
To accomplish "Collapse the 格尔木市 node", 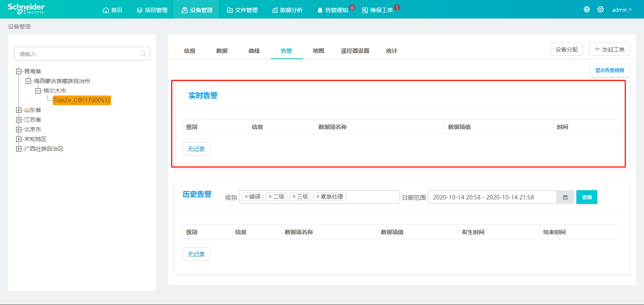I will [38, 91].
